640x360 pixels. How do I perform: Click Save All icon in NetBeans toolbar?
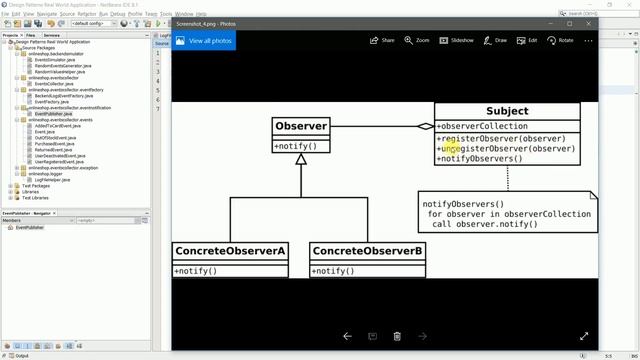pyautogui.click(x=38, y=24)
